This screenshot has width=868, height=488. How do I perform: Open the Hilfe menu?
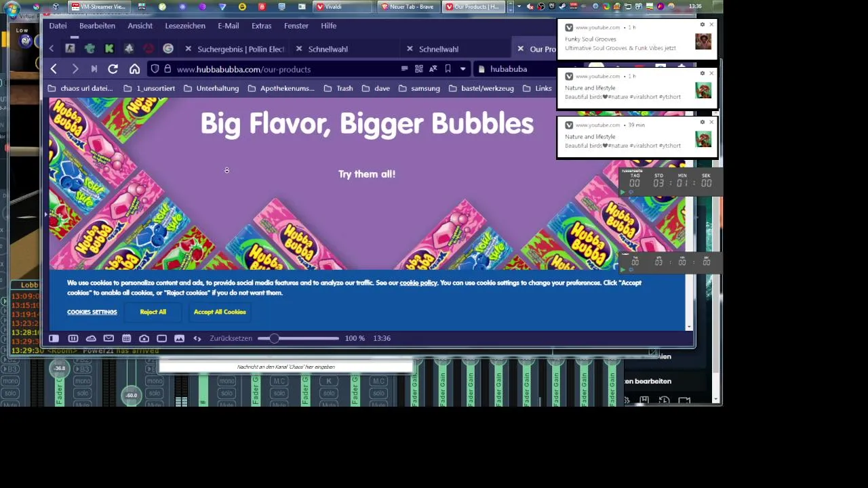pyautogui.click(x=329, y=26)
